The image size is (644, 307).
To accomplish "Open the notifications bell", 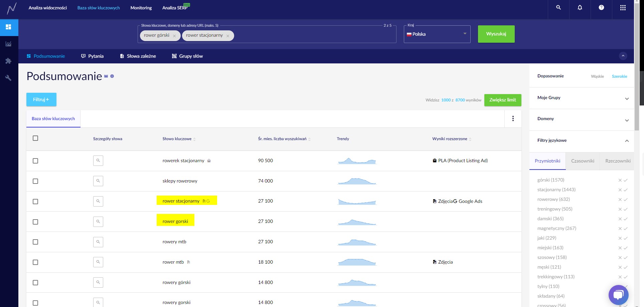I will (x=580, y=7).
